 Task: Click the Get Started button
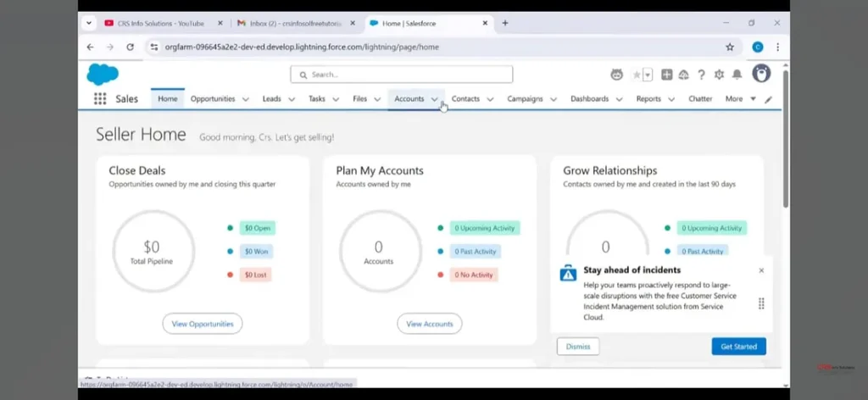point(738,346)
